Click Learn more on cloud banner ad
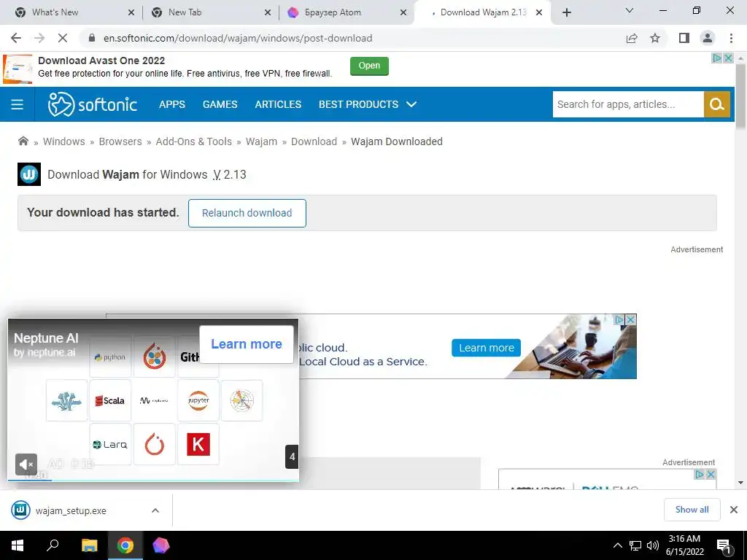 [486, 348]
